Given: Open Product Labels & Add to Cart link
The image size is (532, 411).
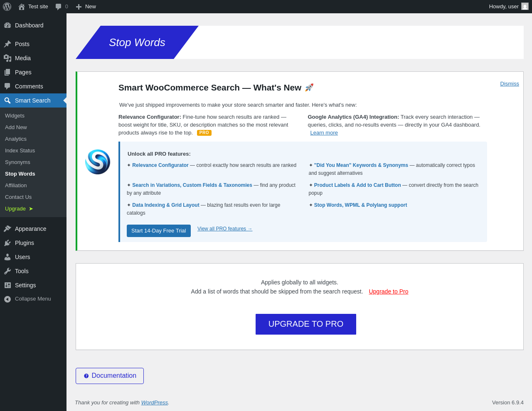Looking at the screenshot, I should point(357,185).
